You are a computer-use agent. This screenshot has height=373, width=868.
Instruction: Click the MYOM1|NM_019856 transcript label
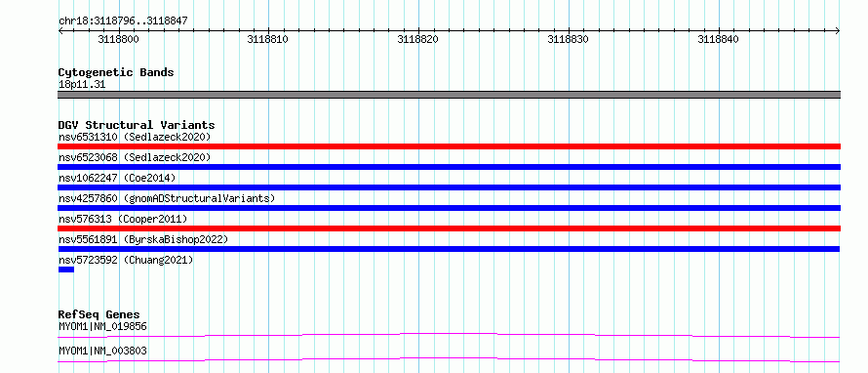point(102,326)
